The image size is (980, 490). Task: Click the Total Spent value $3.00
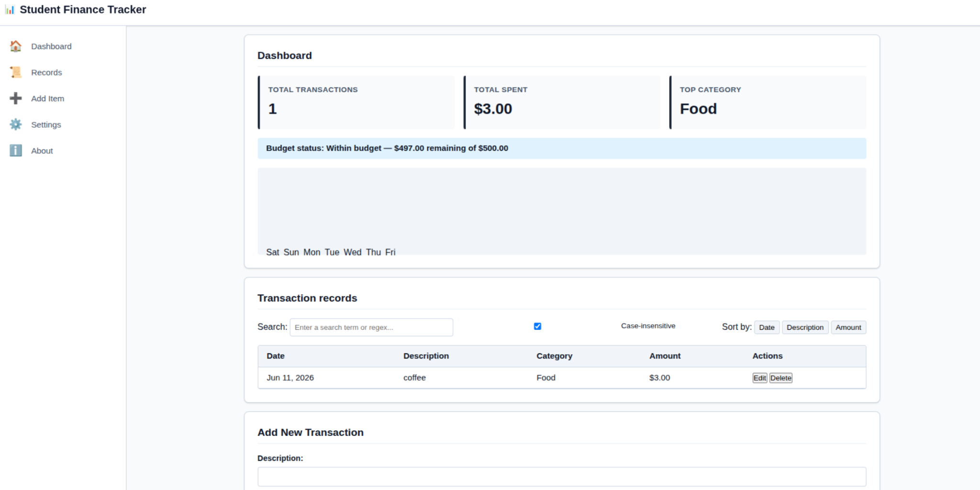click(x=493, y=109)
